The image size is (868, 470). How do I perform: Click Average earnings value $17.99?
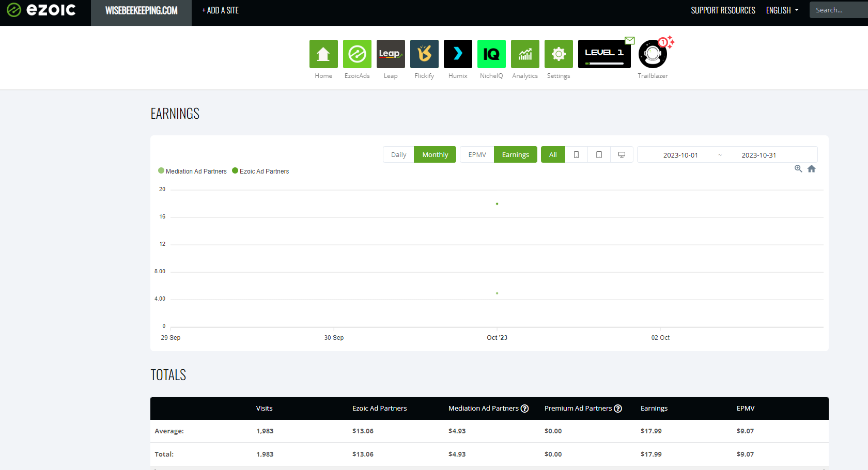click(x=651, y=431)
